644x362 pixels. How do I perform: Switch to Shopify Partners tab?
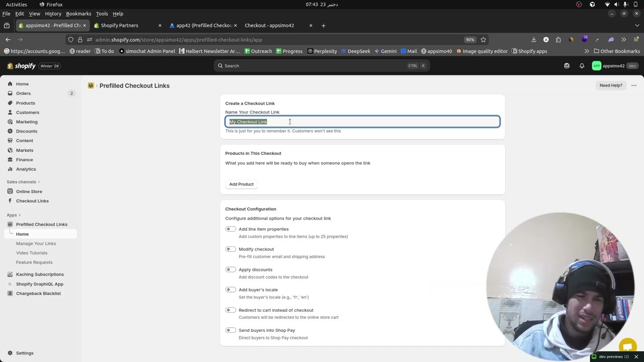point(119,26)
